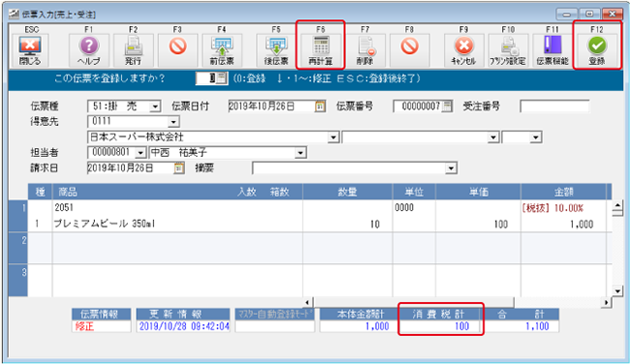630x364 pixels.
Task: Click the 合計 value 1,100
Action: [x=538, y=326]
